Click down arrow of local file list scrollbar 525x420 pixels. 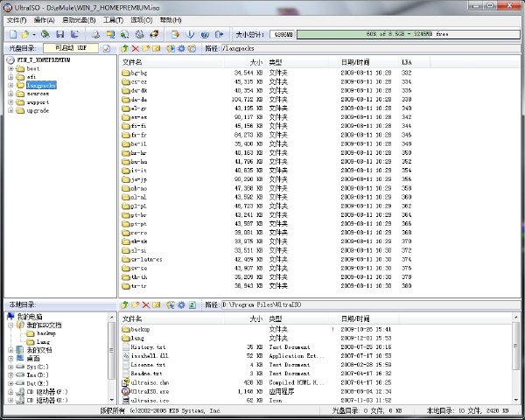point(515,400)
